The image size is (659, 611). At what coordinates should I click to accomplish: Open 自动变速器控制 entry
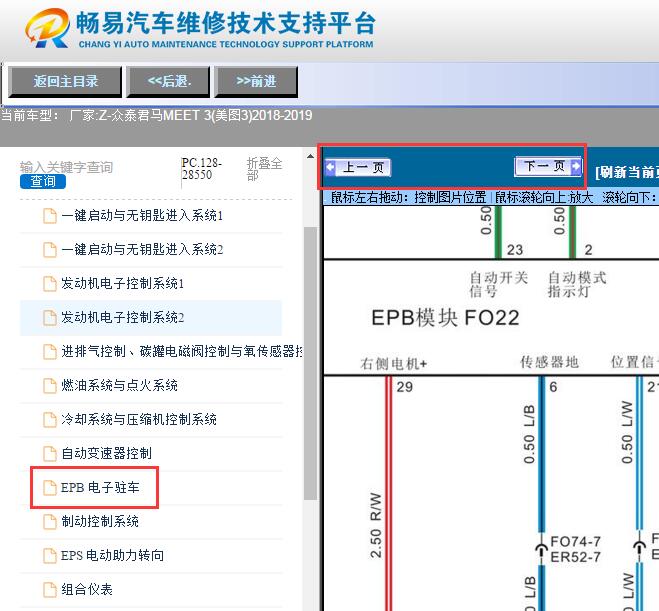point(106,453)
